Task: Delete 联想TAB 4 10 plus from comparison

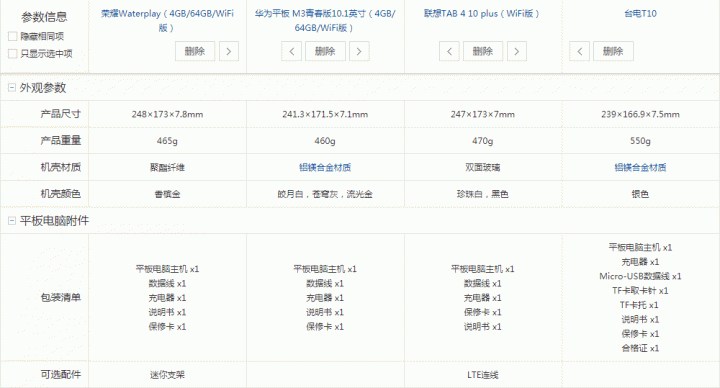Action: point(483,51)
